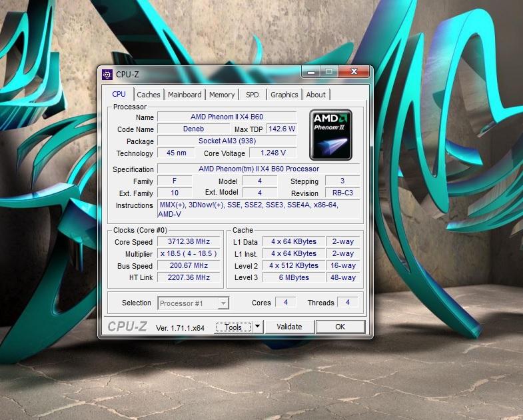Go to the About tab
Viewport: 523px width, 420px height.
click(316, 95)
